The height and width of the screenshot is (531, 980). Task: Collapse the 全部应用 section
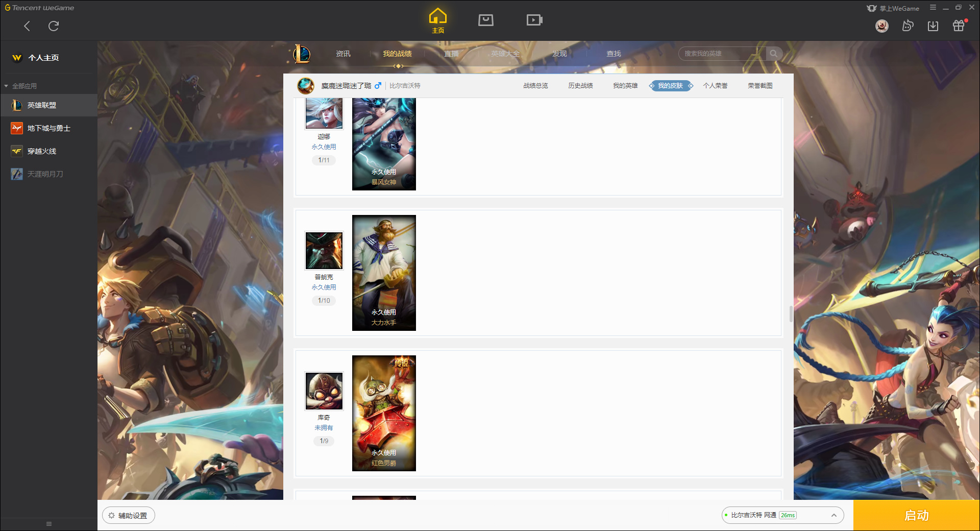click(x=20, y=86)
